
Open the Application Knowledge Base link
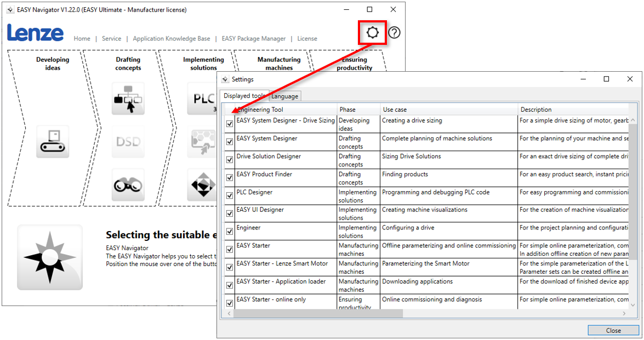click(171, 39)
